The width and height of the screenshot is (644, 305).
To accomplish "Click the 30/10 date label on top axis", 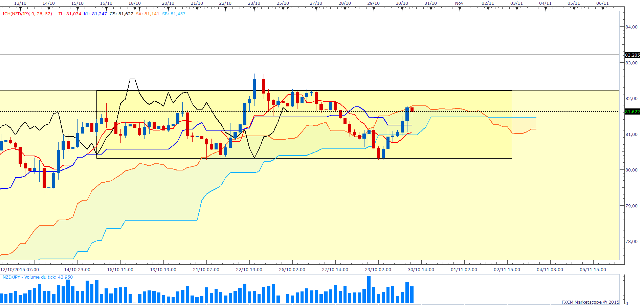I will (402, 3).
